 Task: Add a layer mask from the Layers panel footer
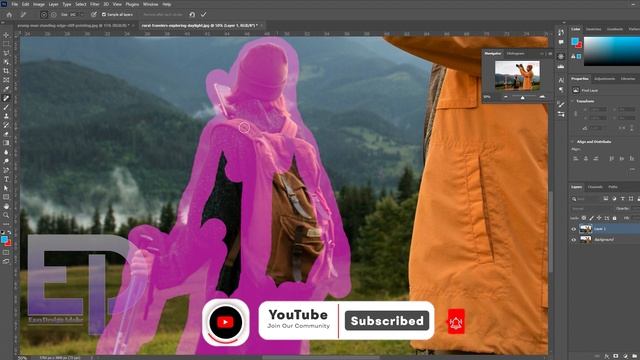(x=616, y=356)
